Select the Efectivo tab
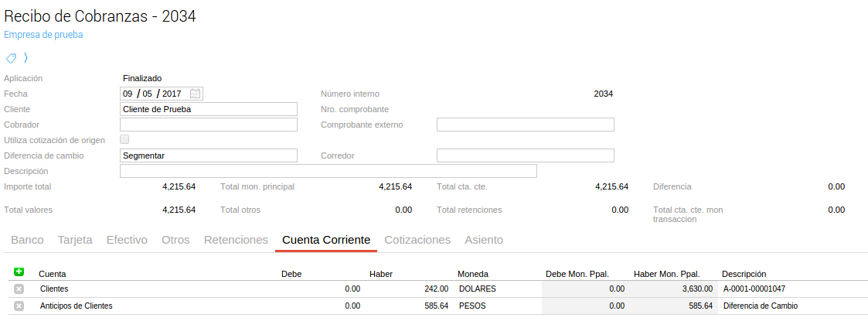 [127, 240]
